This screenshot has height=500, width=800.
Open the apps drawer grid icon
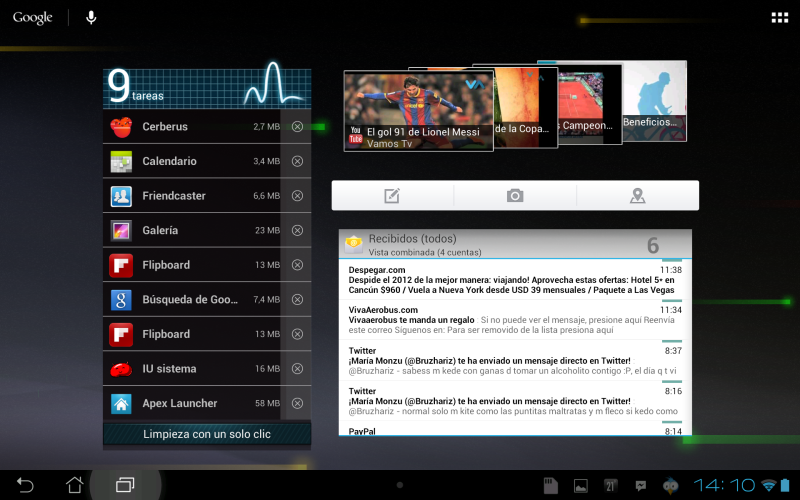[779, 18]
